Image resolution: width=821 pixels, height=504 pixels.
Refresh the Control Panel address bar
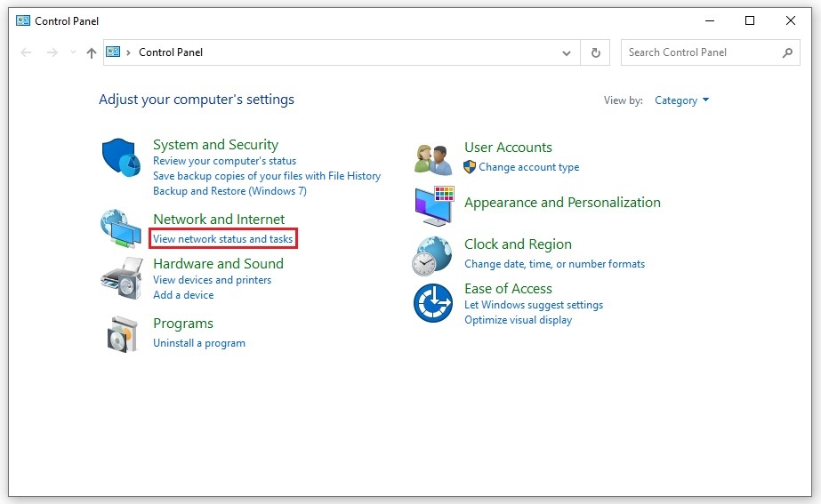point(596,52)
